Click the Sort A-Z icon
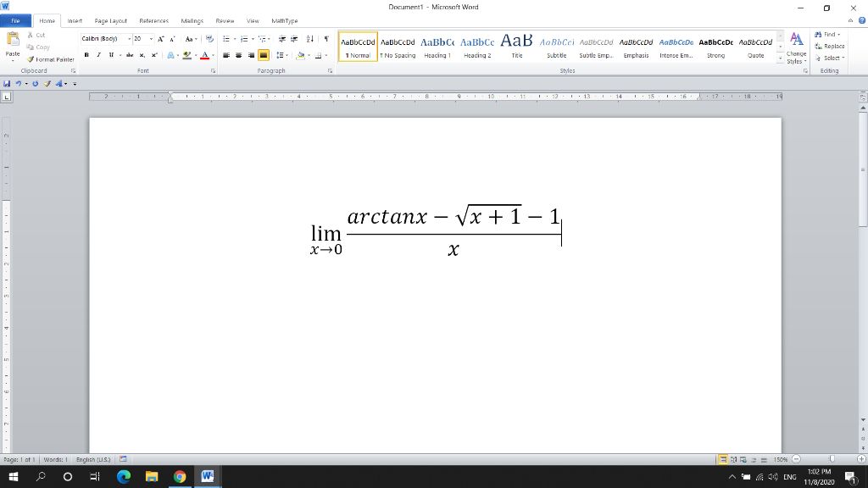868x488 pixels. point(310,39)
